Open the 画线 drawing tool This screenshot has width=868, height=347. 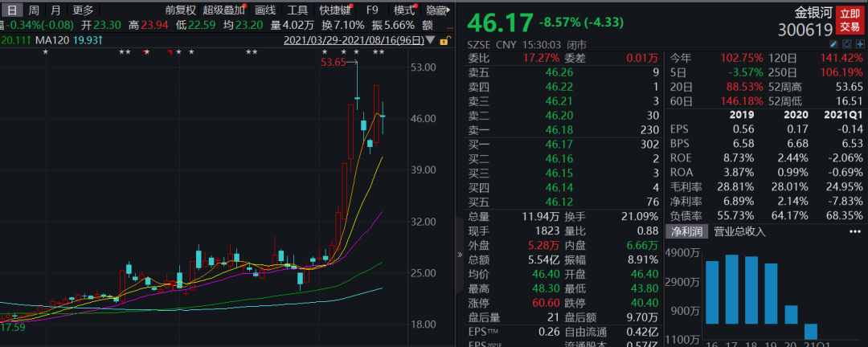click(x=265, y=10)
